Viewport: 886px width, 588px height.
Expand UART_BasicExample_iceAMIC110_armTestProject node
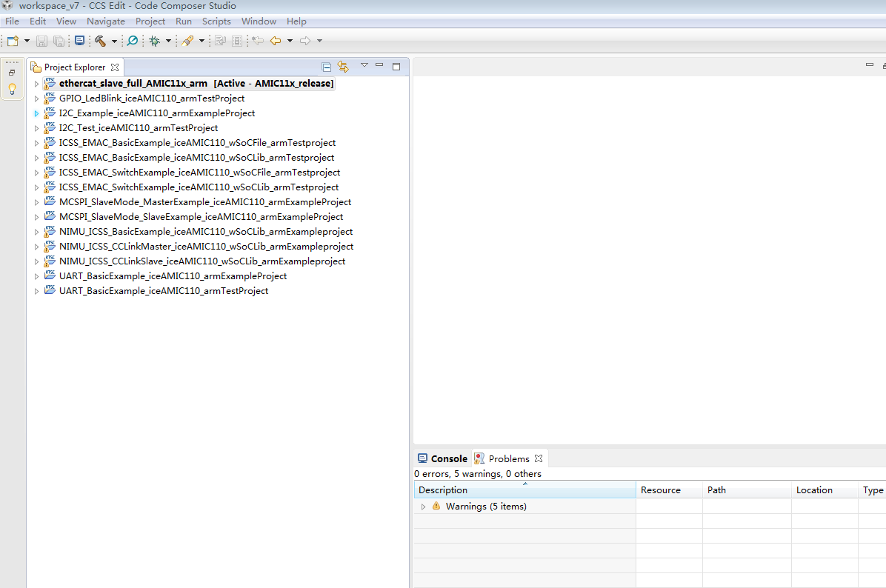36,291
